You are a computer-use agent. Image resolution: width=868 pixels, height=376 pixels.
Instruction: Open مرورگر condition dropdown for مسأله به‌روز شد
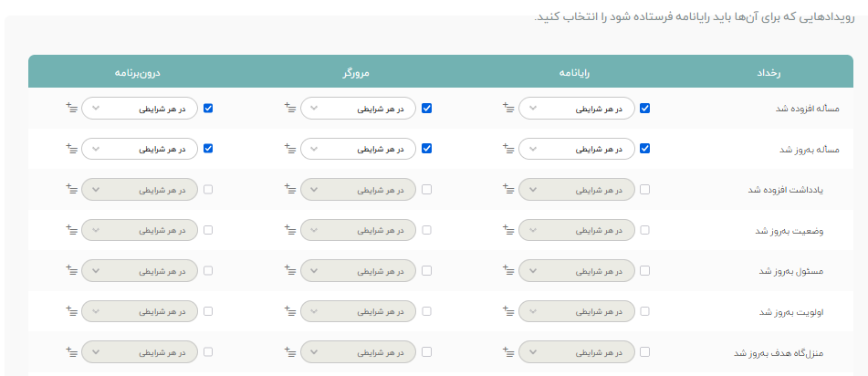point(358,149)
